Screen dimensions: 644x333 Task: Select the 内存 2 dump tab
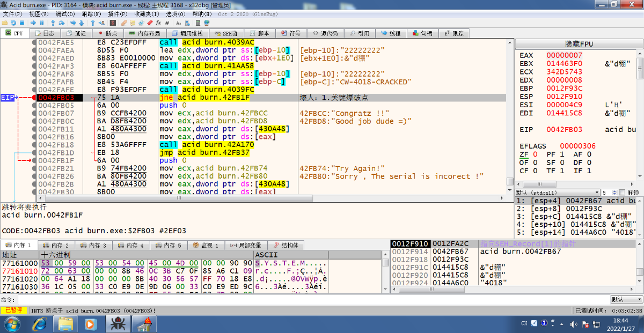(56, 245)
